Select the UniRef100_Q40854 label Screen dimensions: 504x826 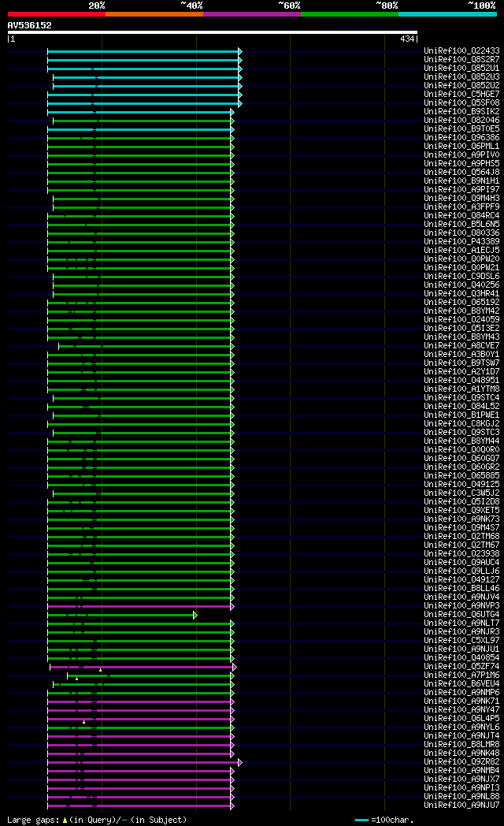click(x=461, y=658)
